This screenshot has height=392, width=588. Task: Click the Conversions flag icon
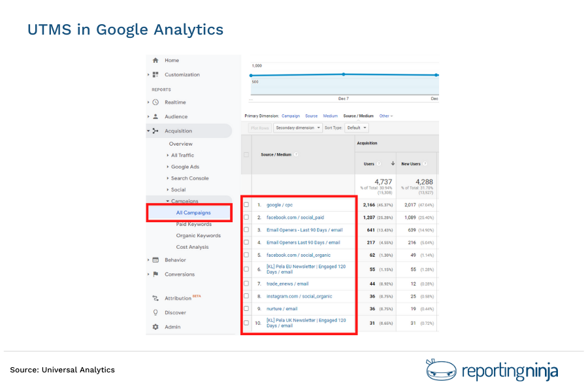155,275
